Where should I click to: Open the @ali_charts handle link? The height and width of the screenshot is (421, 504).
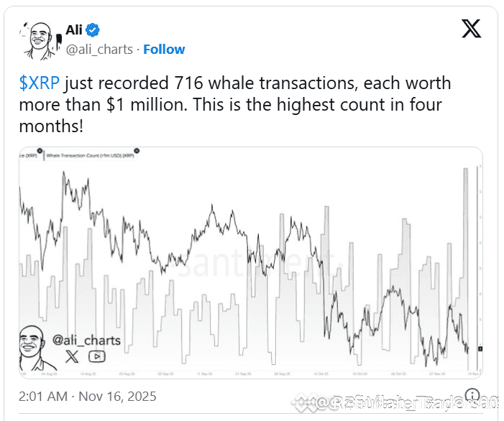[x=99, y=50]
